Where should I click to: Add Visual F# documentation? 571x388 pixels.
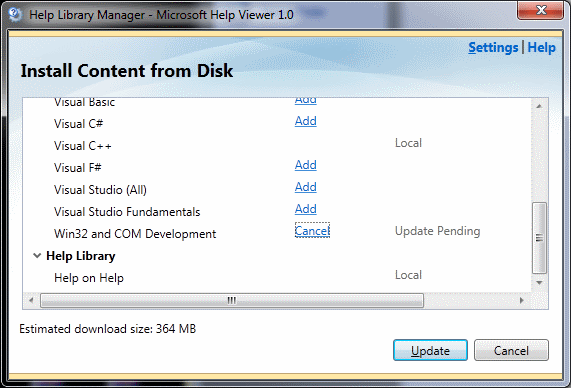[306, 165]
